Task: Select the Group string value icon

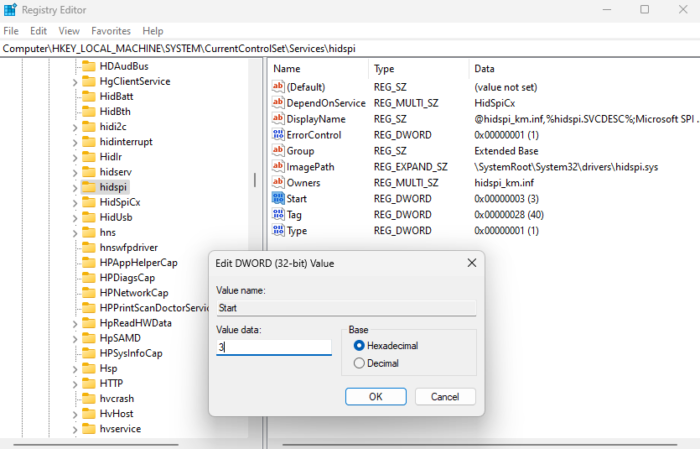Action: [278, 150]
